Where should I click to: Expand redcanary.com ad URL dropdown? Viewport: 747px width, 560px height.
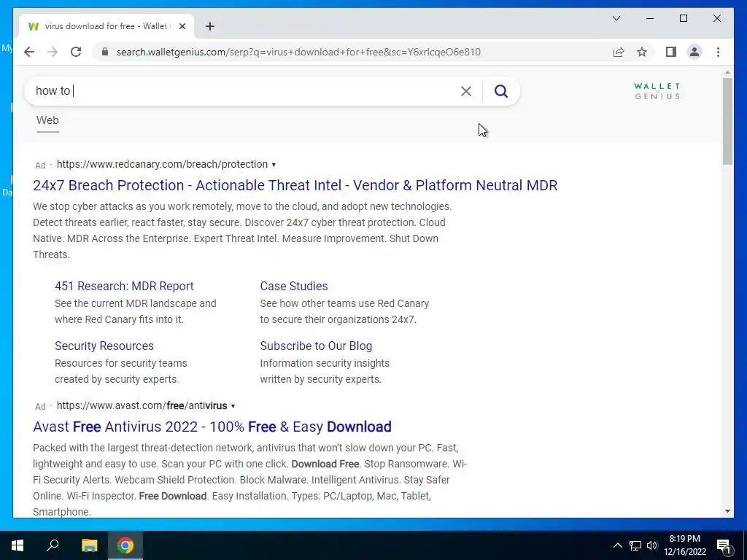pos(274,165)
